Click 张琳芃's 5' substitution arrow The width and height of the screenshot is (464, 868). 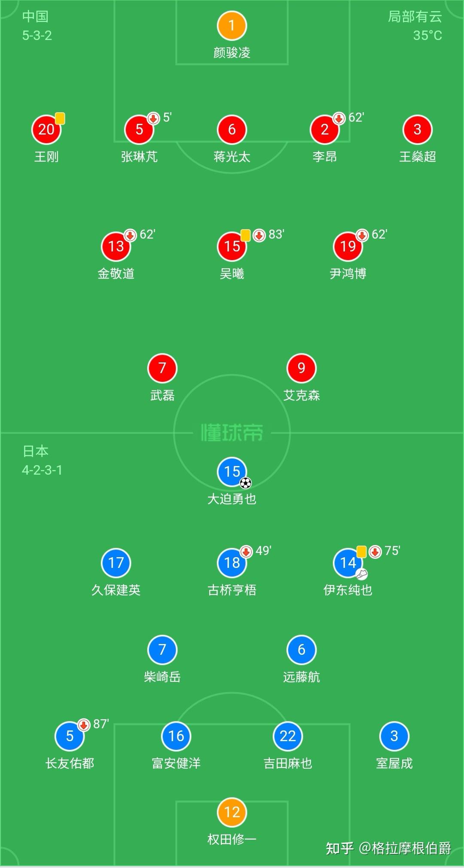pos(153,118)
